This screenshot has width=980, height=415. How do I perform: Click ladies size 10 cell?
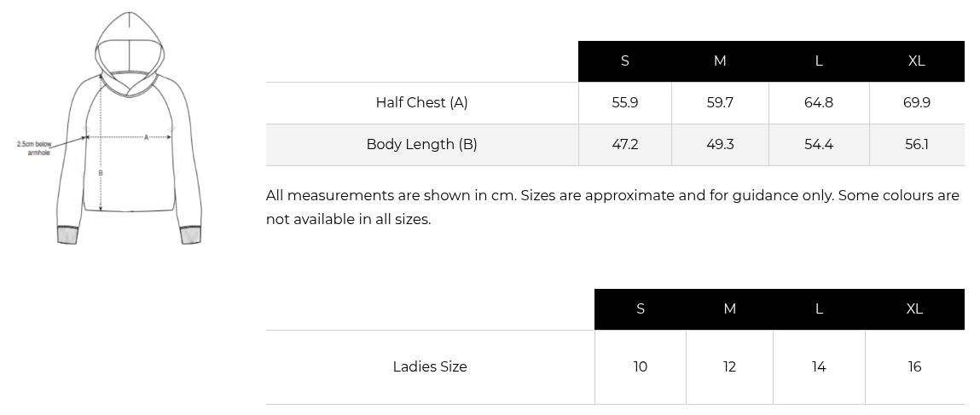(x=641, y=367)
